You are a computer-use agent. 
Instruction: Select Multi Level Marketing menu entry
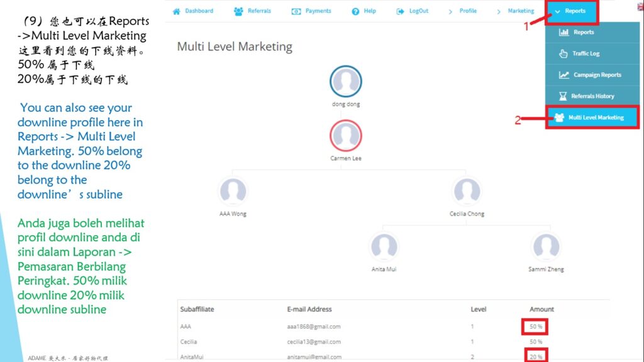pyautogui.click(x=595, y=118)
